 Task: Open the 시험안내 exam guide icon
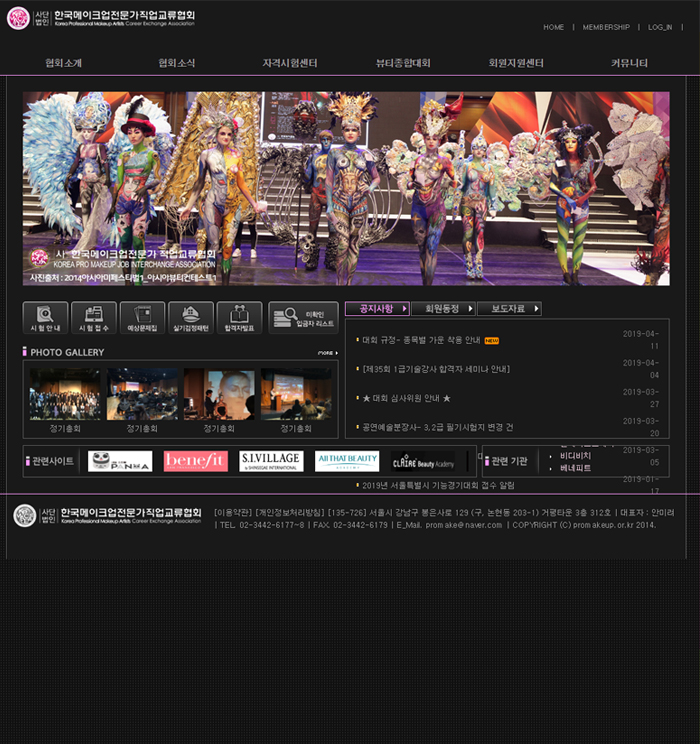pyautogui.click(x=46, y=318)
